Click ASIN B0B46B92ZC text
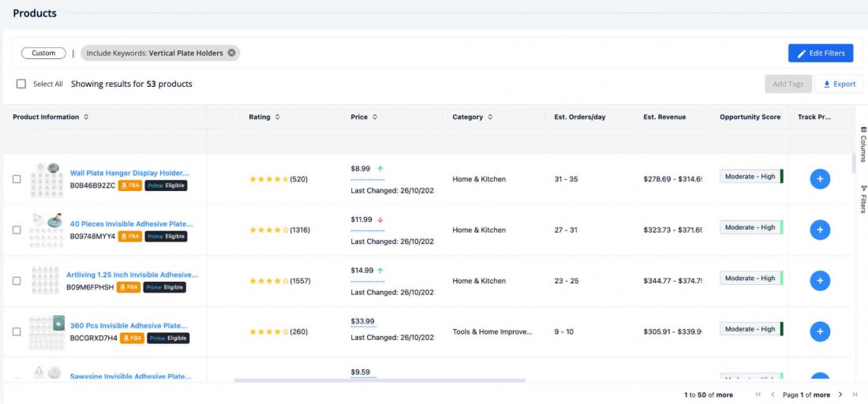Image resolution: width=868 pixels, height=404 pixels. [x=92, y=185]
